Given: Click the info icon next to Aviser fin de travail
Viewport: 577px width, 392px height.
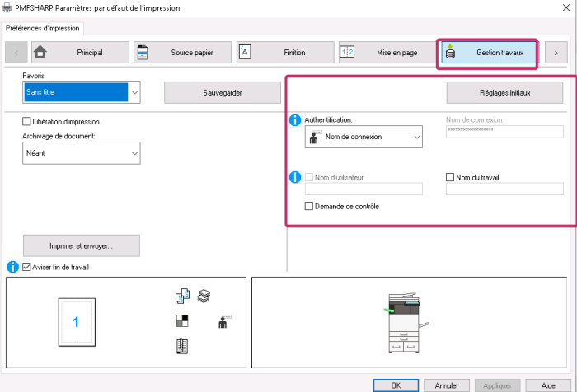Looking at the screenshot, I should [13, 267].
